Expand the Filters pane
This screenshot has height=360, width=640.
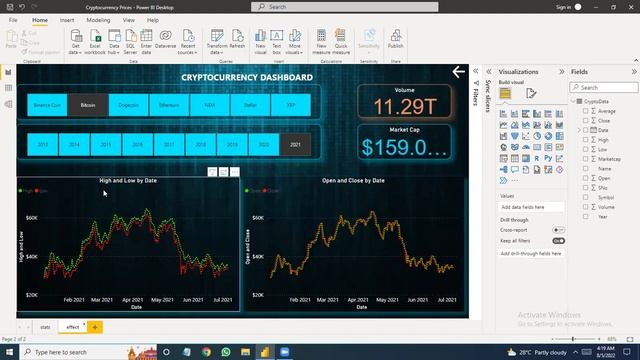point(476,71)
